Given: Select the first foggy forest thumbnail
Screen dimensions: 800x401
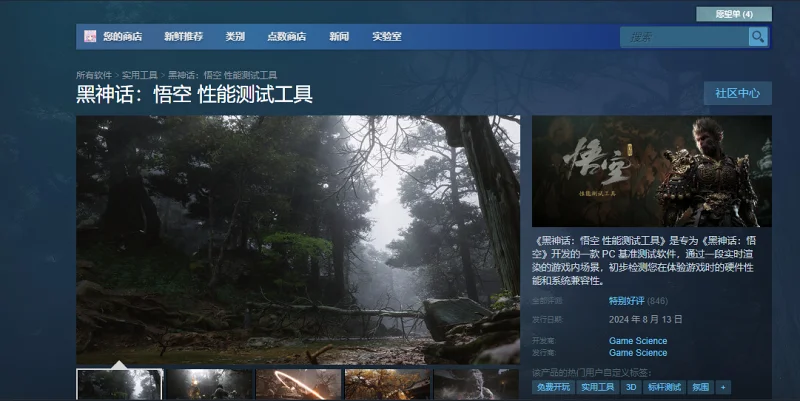Looking at the screenshot, I should coord(119,385).
